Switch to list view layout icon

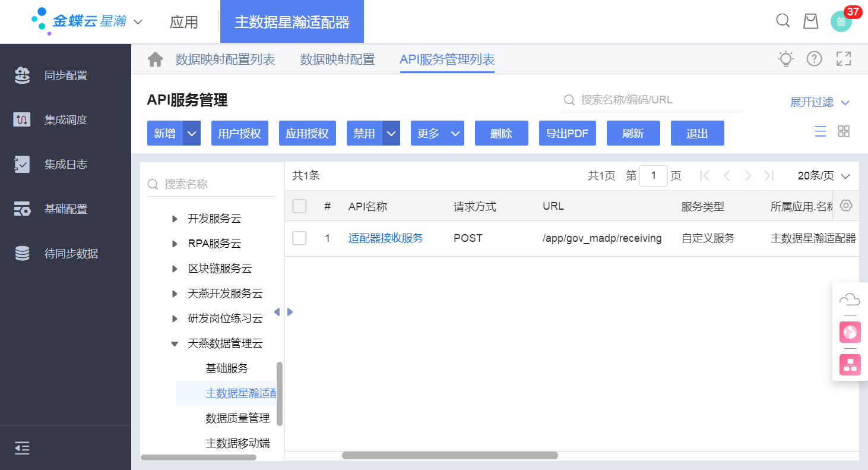coord(821,131)
